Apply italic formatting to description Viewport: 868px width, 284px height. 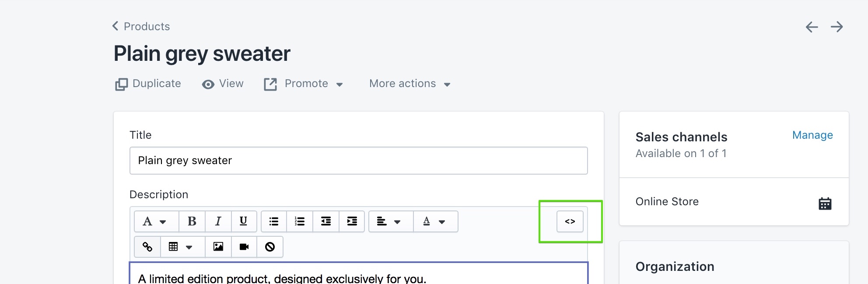coord(218,221)
